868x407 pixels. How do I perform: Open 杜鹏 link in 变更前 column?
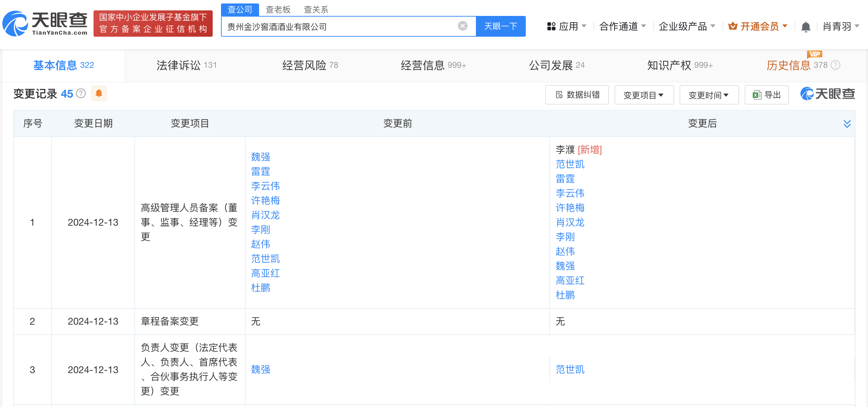[x=260, y=288]
